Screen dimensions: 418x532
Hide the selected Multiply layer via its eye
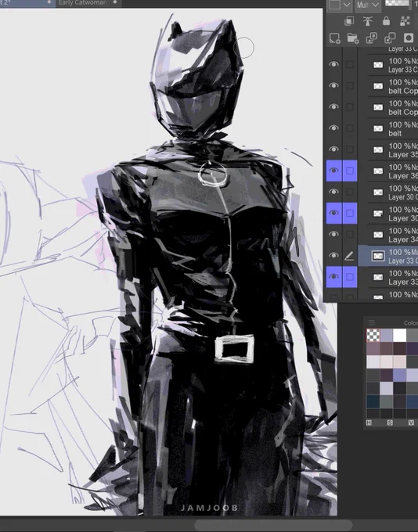click(333, 256)
